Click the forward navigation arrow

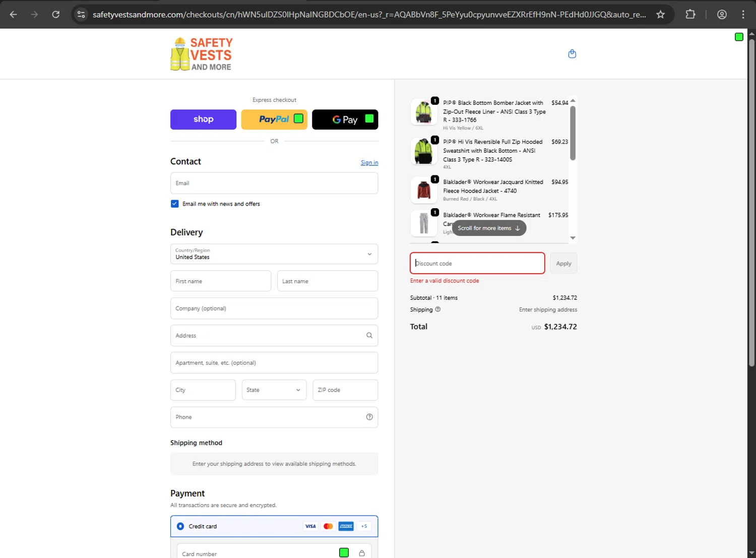point(34,14)
